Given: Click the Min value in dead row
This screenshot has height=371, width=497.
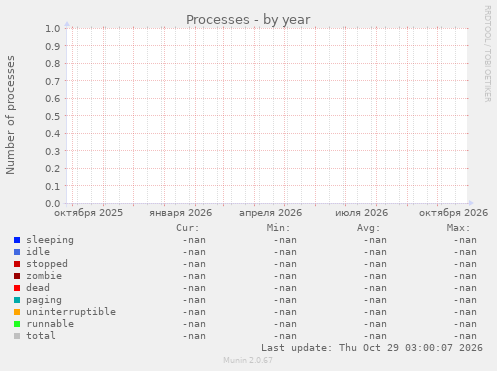Looking at the screenshot, I should coord(285,288).
